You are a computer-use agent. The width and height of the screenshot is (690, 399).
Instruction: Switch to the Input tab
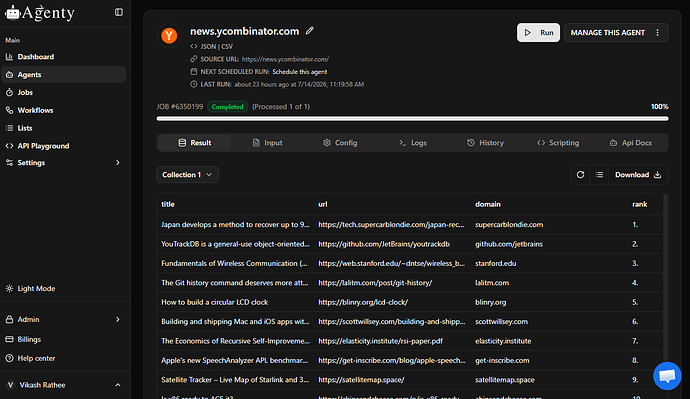pos(267,143)
